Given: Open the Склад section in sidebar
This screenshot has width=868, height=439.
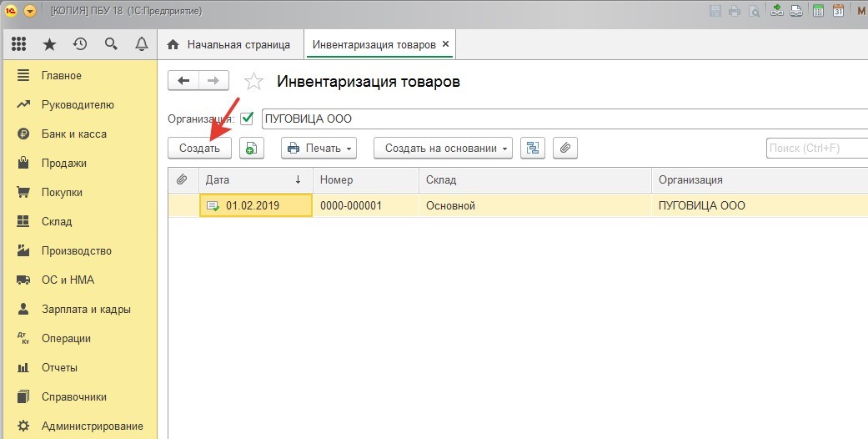Looking at the screenshot, I should [57, 222].
